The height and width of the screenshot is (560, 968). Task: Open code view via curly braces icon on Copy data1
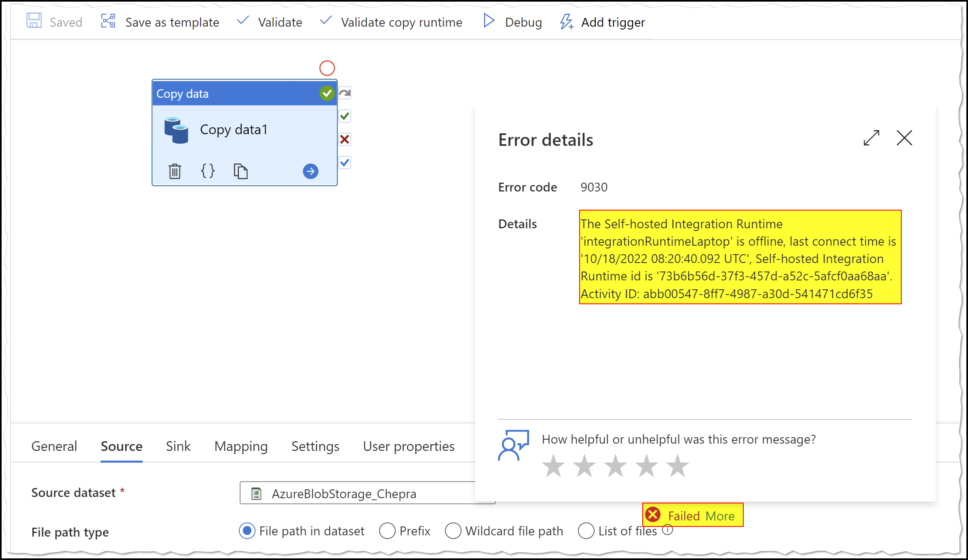pos(207,171)
